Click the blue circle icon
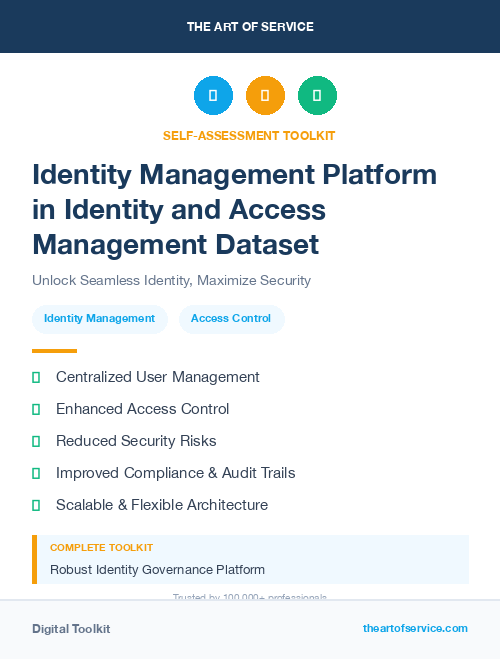500x659 pixels. [x=213, y=95]
